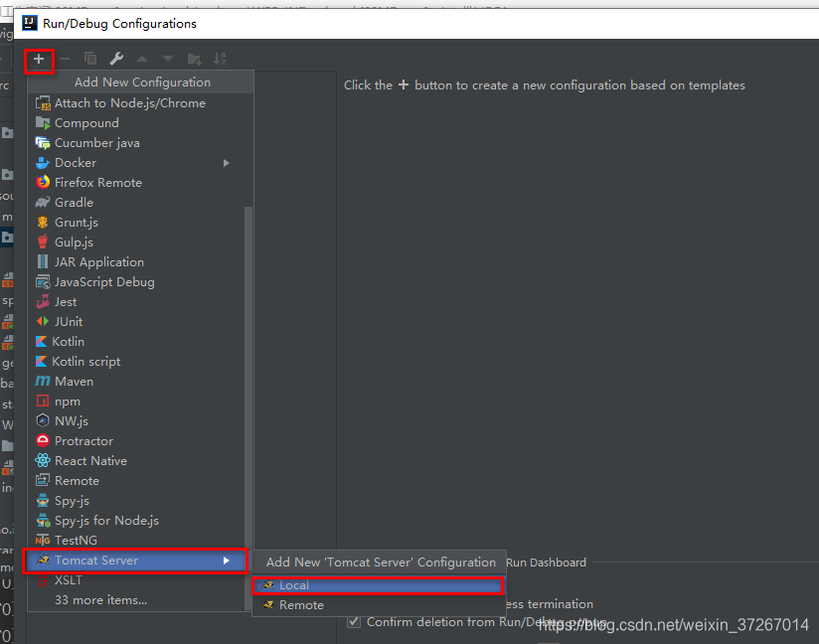This screenshot has height=644, width=819.
Task: Choose Remote Tomcat Server configuration
Action: [x=378, y=605]
